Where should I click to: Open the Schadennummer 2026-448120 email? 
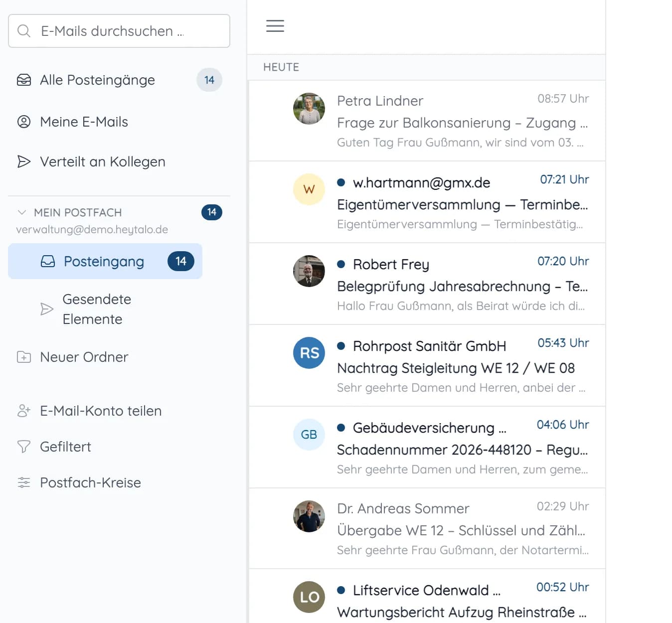[x=427, y=448]
